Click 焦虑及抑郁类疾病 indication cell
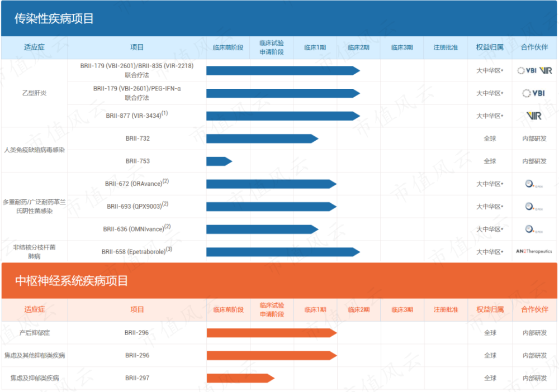Viewport: 559px width, 392px height. click(35, 378)
